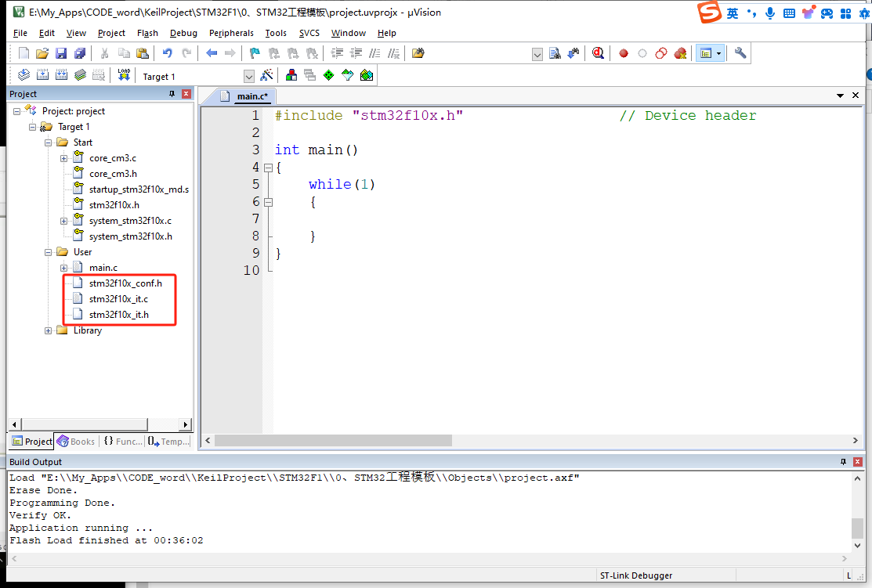Open the window layout dropdown arrow
The image size is (872, 588).
[x=719, y=53]
